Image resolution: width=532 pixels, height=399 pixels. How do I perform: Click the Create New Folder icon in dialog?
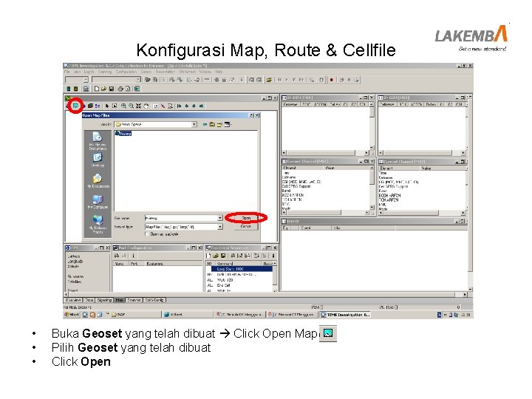(x=219, y=125)
